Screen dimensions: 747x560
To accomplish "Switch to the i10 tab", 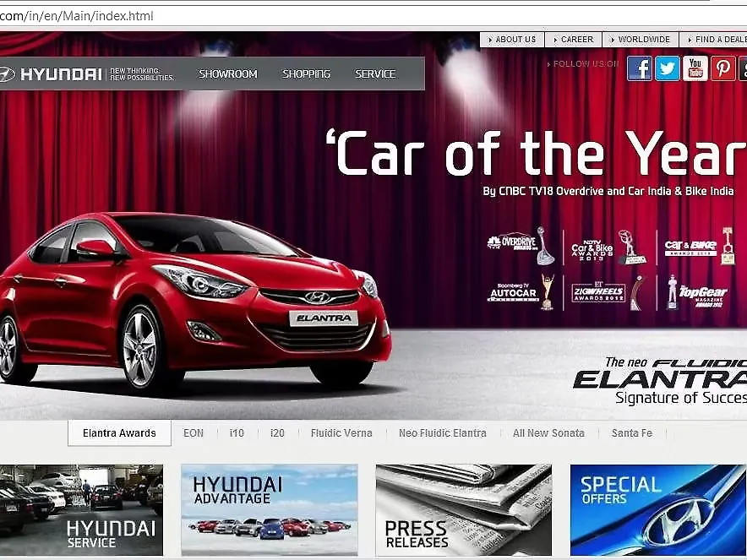I will point(237,433).
